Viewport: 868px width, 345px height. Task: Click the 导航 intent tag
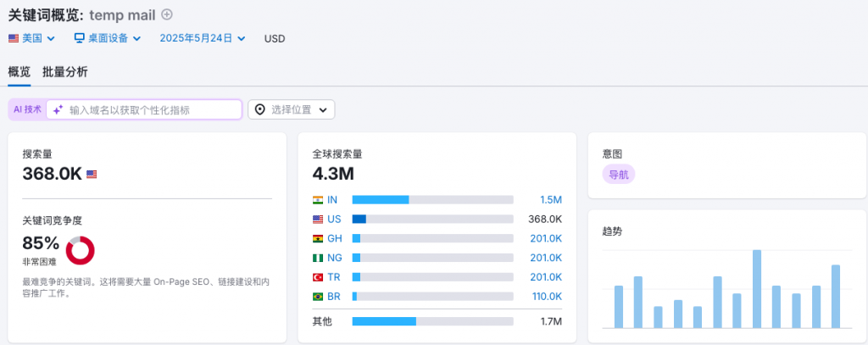618,175
